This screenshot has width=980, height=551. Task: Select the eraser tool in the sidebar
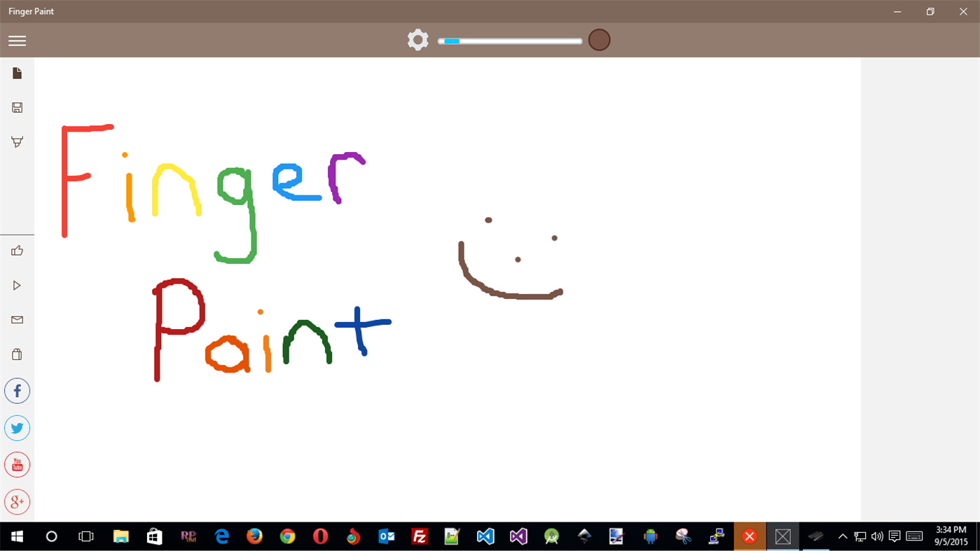[17, 141]
